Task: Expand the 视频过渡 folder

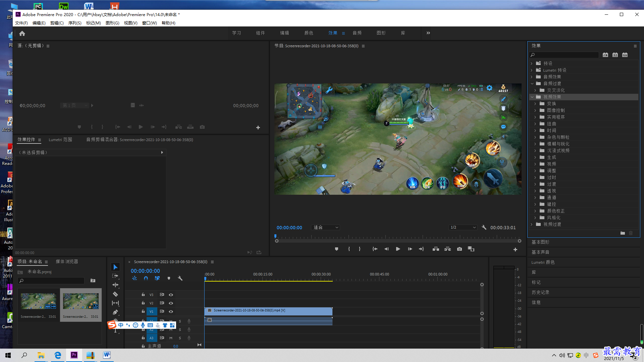Action: [x=532, y=224]
